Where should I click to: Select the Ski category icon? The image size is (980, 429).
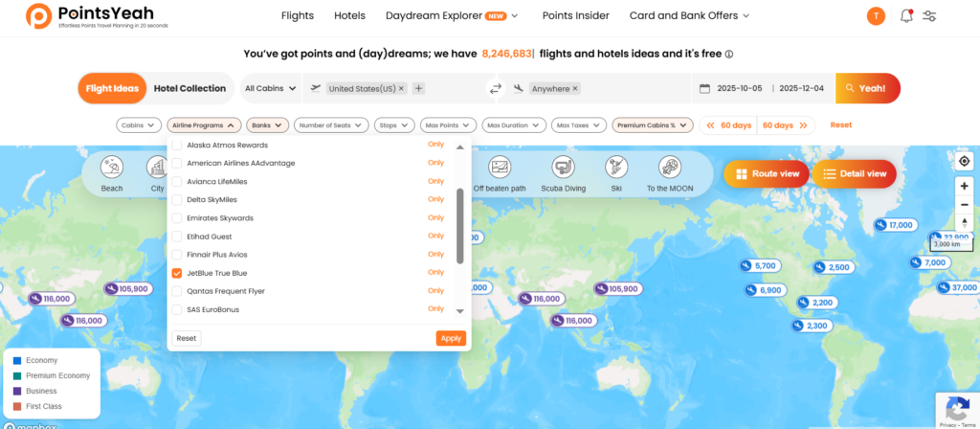pyautogui.click(x=616, y=169)
